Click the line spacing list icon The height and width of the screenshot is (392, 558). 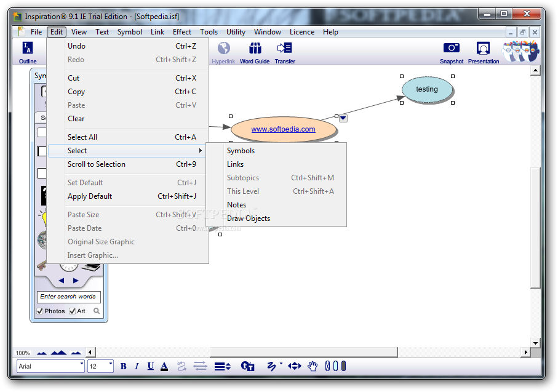(x=223, y=366)
